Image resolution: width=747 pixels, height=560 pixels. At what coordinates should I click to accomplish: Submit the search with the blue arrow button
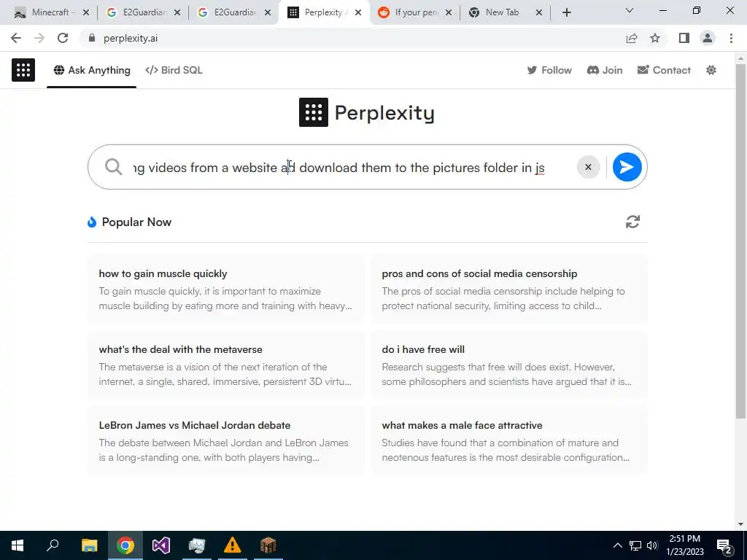(x=627, y=167)
